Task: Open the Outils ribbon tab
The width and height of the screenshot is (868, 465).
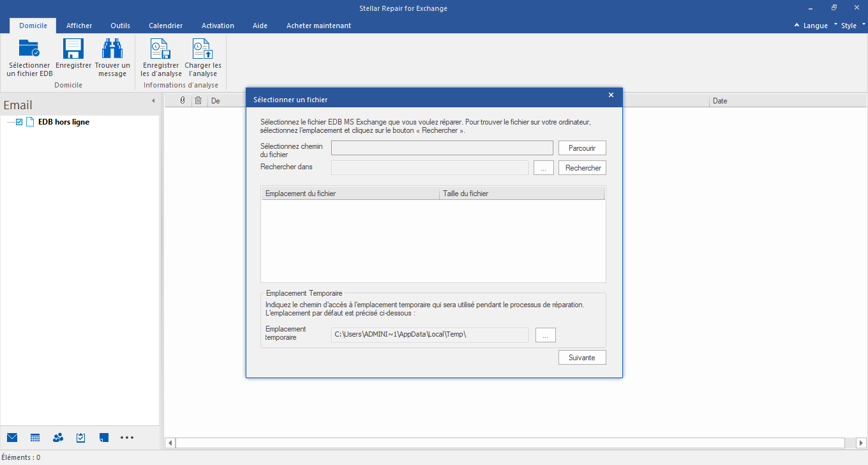Action: coord(120,26)
